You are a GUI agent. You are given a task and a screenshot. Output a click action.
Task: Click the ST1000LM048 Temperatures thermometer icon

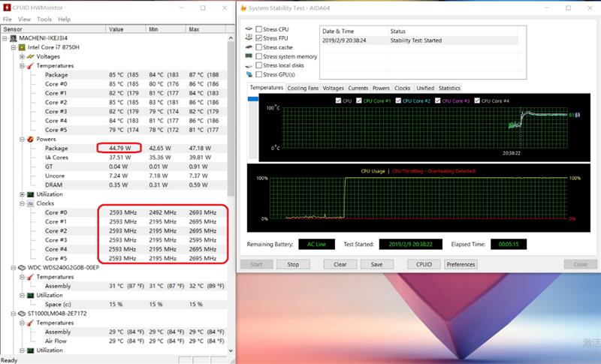(x=30, y=323)
